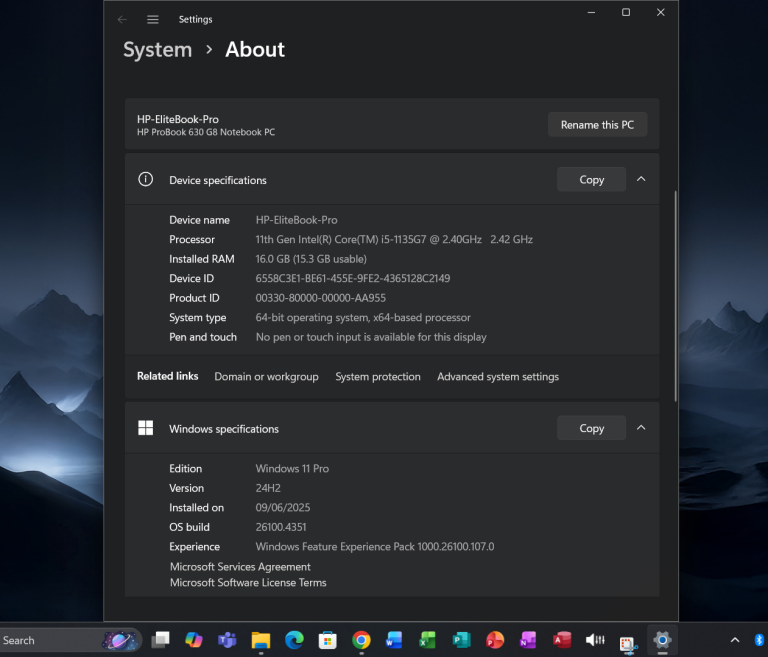
Task: Go to System in the breadcrumb
Action: [157, 50]
